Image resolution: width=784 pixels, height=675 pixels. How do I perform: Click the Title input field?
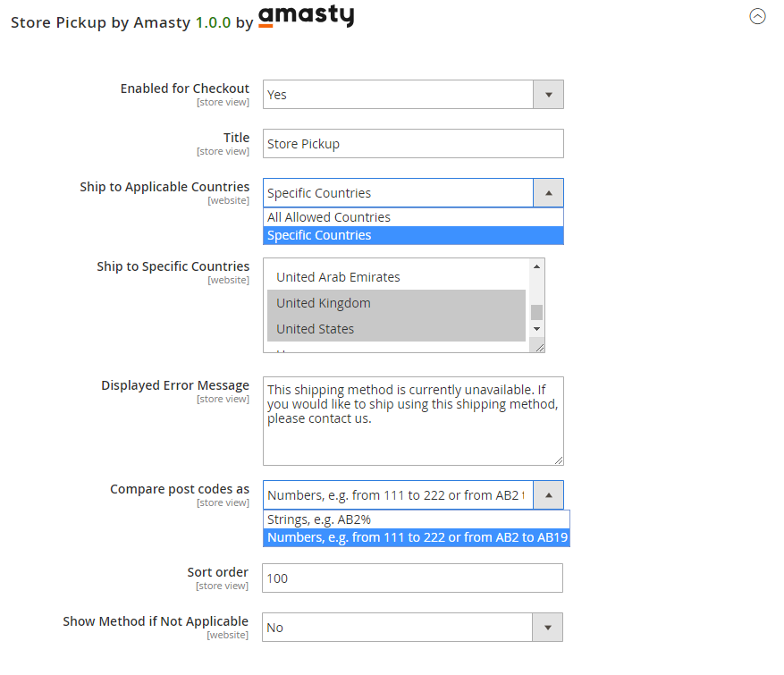pos(413,144)
